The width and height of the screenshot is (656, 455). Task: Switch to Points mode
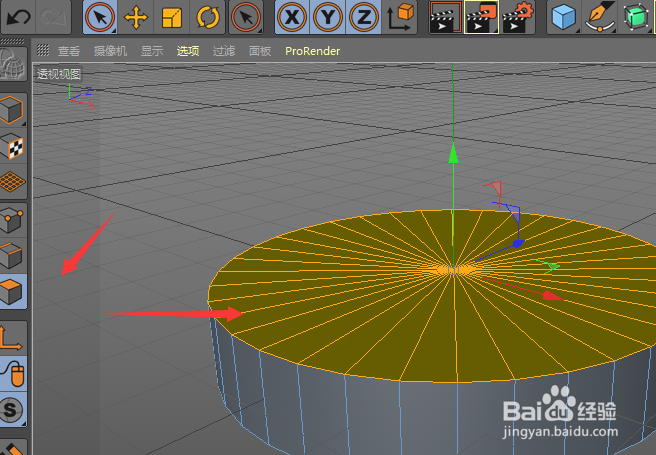pyautogui.click(x=13, y=220)
